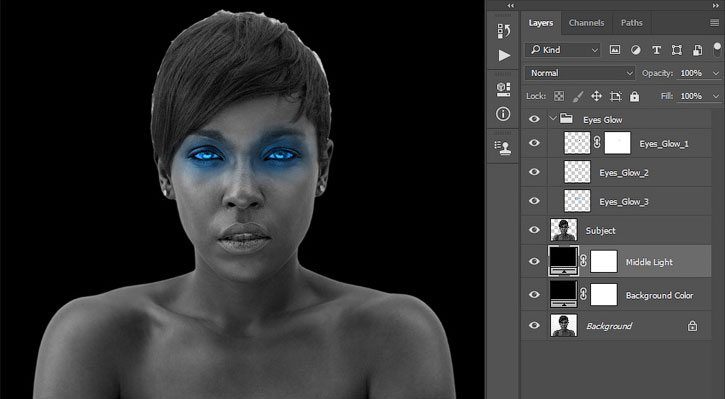Click link icon on Eyes_Glow_1 layer
725x399 pixels.
[x=597, y=143]
